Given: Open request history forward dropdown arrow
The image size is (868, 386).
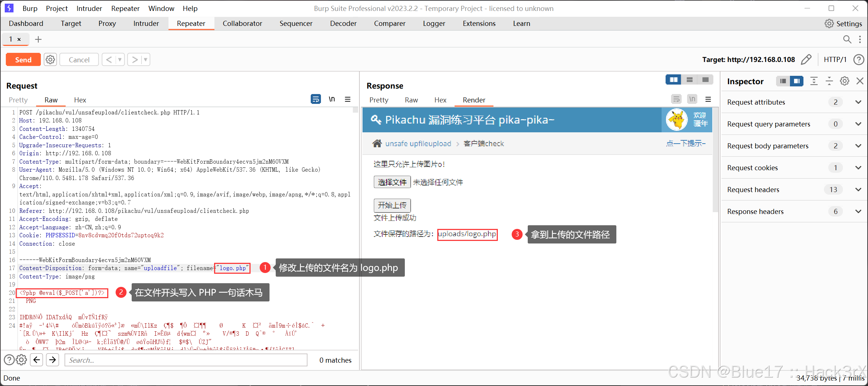Looking at the screenshot, I should tap(146, 59).
